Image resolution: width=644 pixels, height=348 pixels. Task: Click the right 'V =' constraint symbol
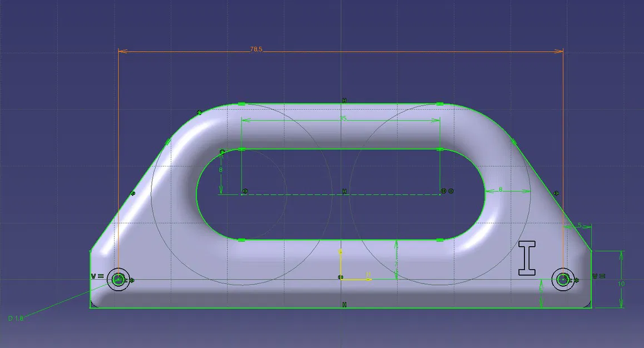click(x=598, y=276)
